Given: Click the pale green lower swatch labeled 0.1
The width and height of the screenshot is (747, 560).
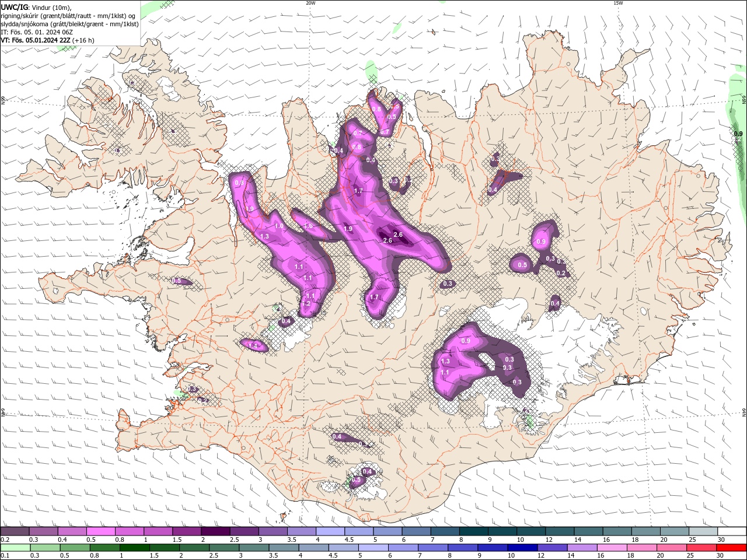Looking at the screenshot, I should (x=15, y=548).
